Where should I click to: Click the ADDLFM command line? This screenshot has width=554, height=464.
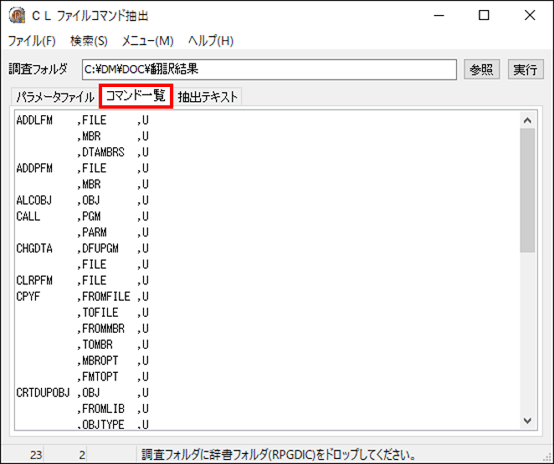(82, 120)
